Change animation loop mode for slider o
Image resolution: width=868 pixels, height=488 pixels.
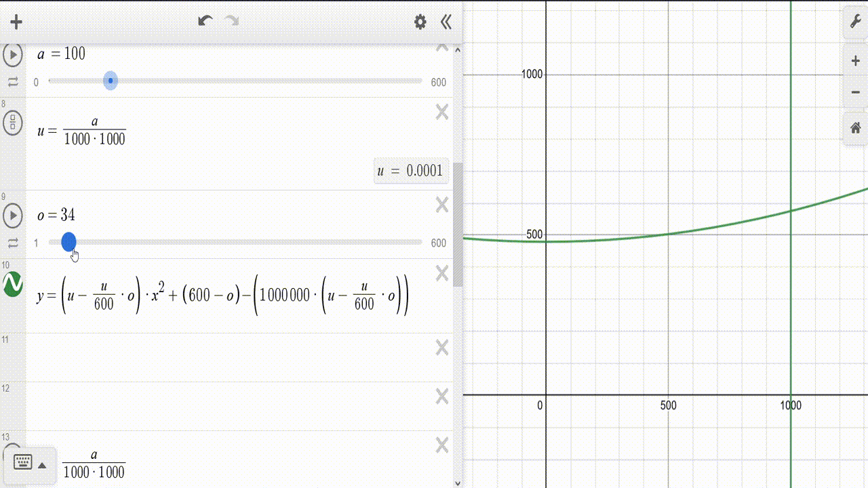point(13,243)
